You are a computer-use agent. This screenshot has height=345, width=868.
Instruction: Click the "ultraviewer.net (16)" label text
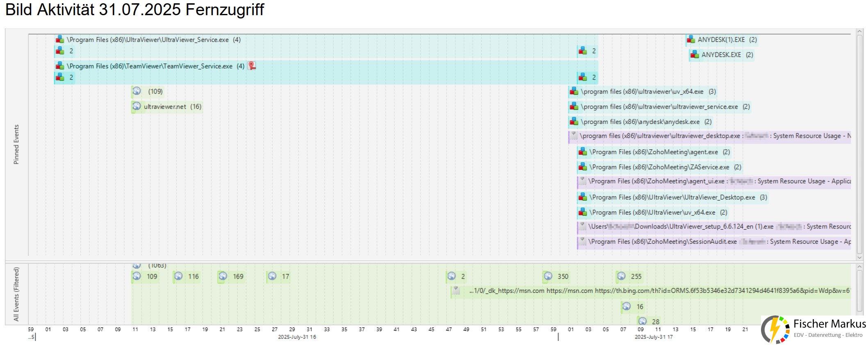[x=173, y=106]
